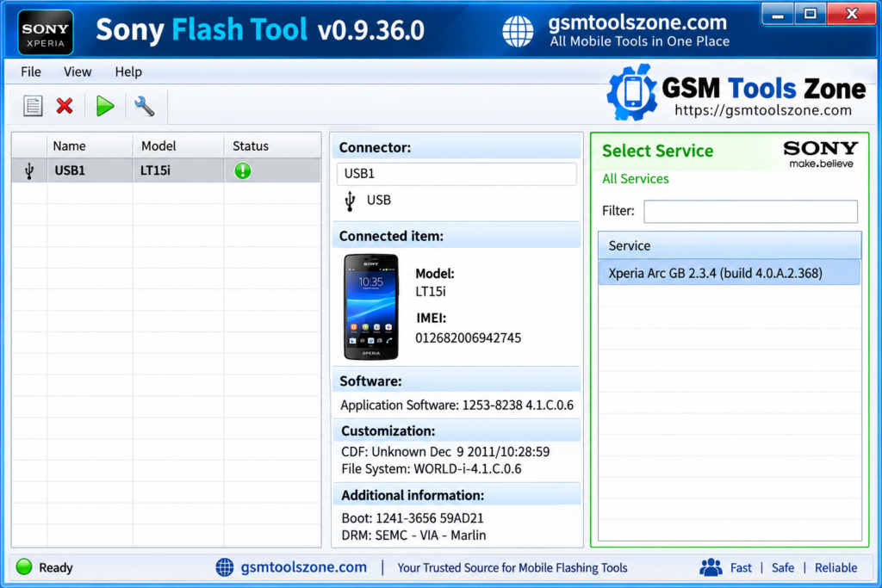Click File System: WORLD-i-4.1.C.0.6 text
Screen dimensions: 882x588
(431, 469)
